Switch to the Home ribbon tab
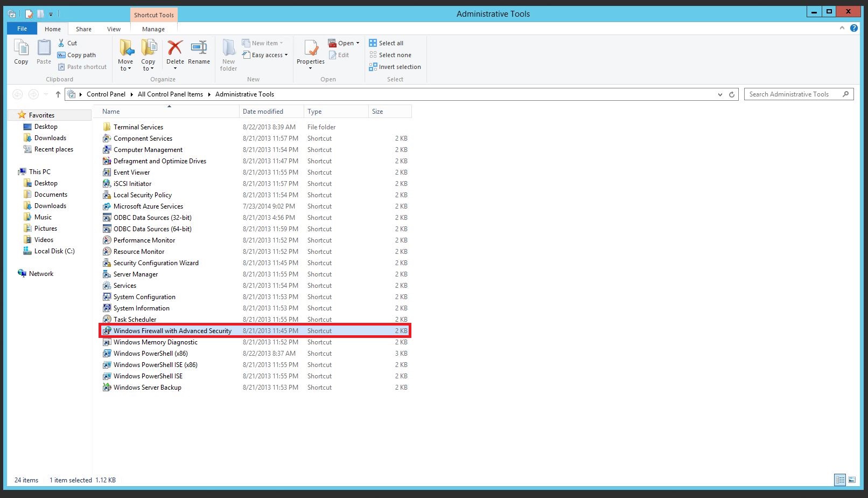Screen dimensions: 868x498 [53, 29]
